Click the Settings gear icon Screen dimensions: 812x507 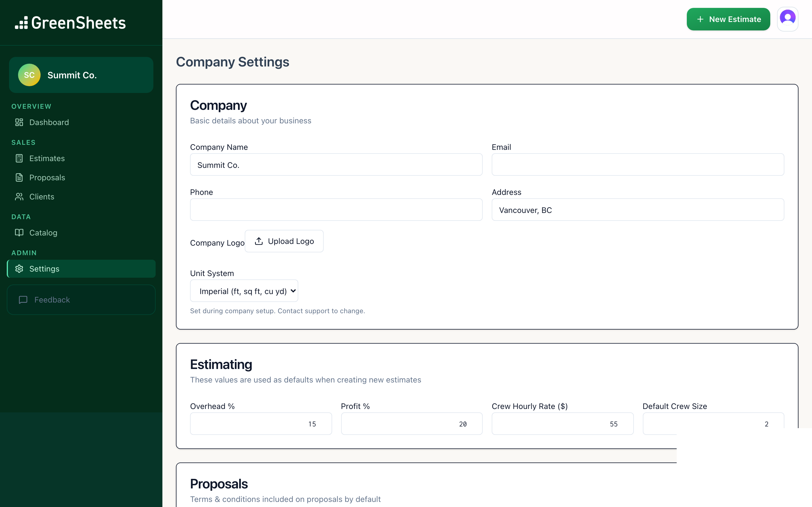click(19, 269)
